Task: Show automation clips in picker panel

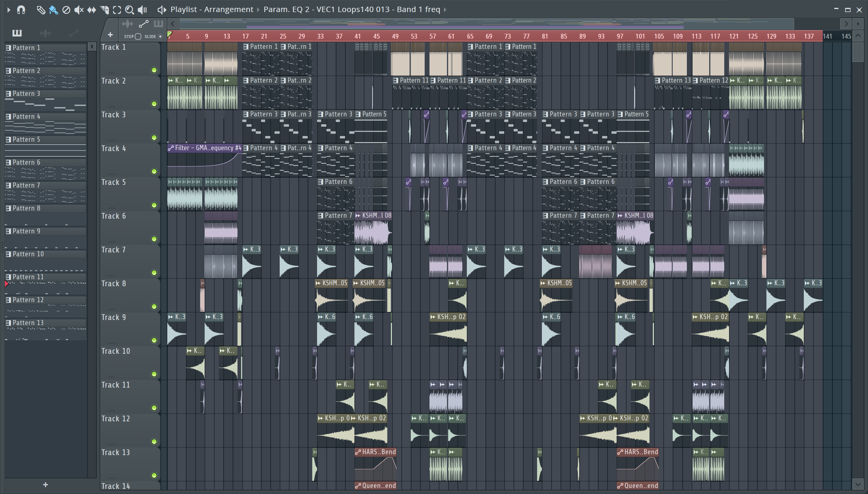Action: 74,33
